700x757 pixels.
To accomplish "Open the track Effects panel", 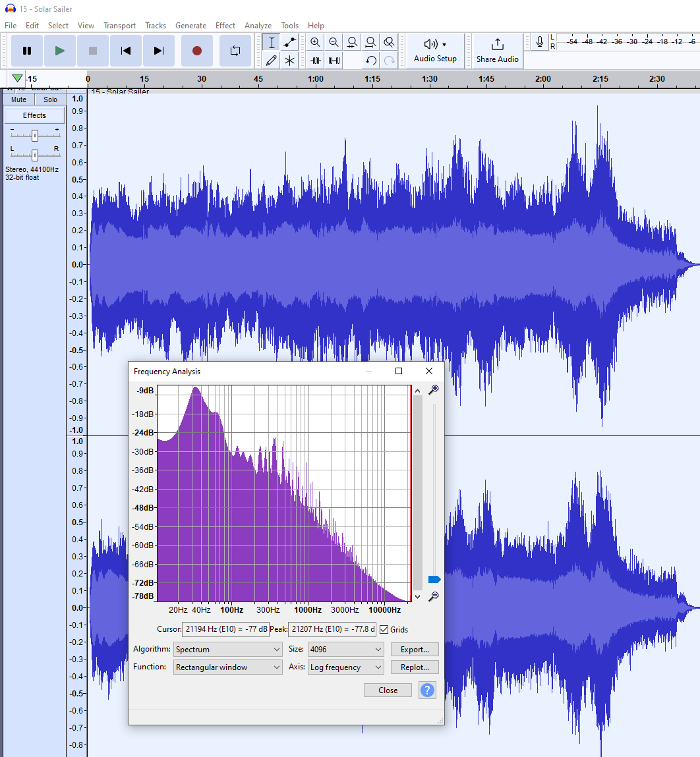I will 34,115.
